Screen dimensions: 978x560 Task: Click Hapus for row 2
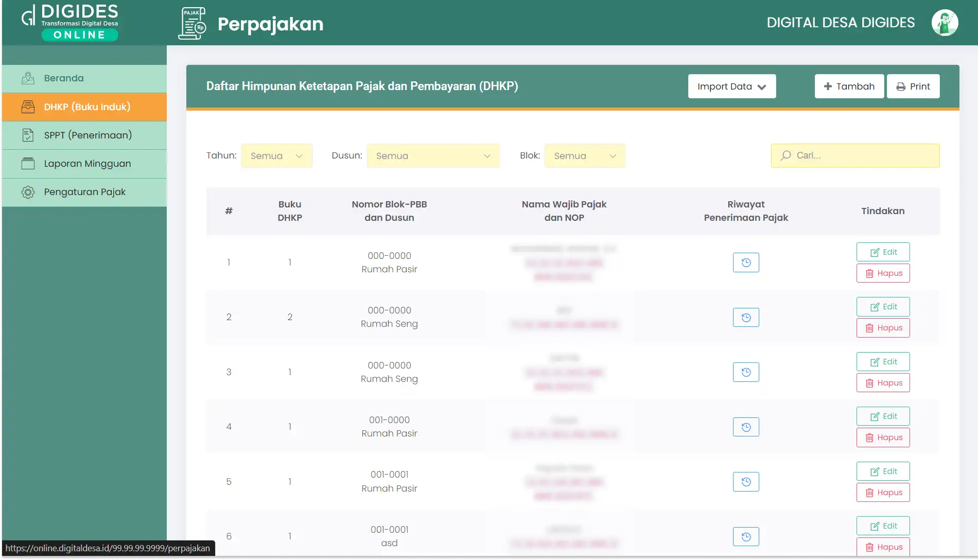pyautogui.click(x=883, y=328)
